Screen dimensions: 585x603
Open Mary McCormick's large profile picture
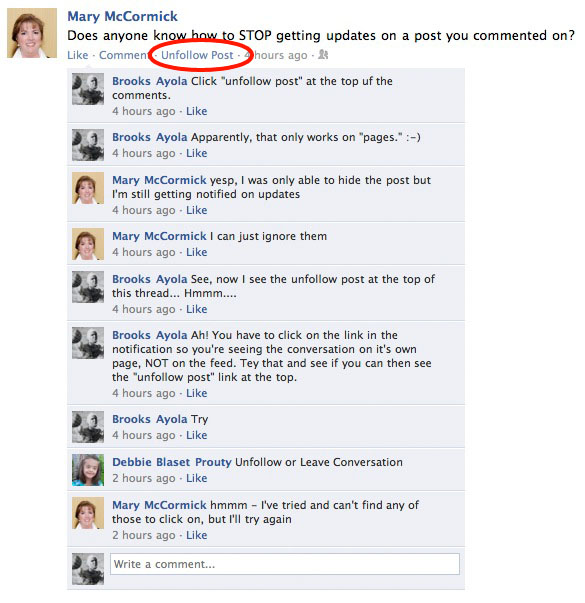coord(32,33)
